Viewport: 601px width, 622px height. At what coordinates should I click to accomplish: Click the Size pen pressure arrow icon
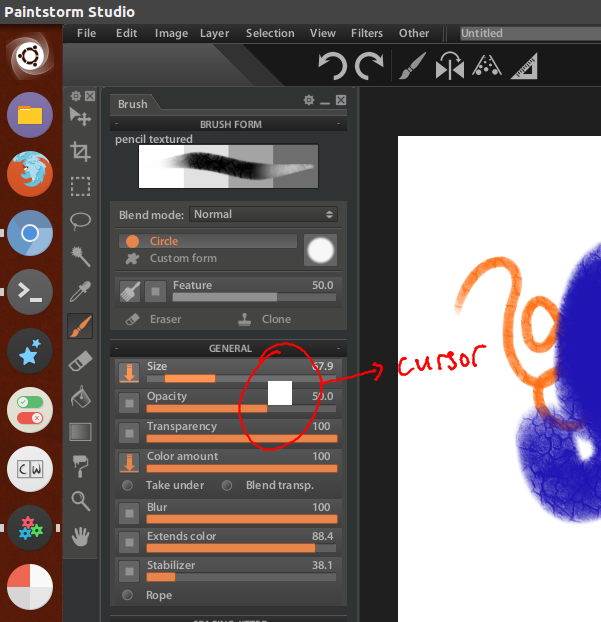(129, 372)
